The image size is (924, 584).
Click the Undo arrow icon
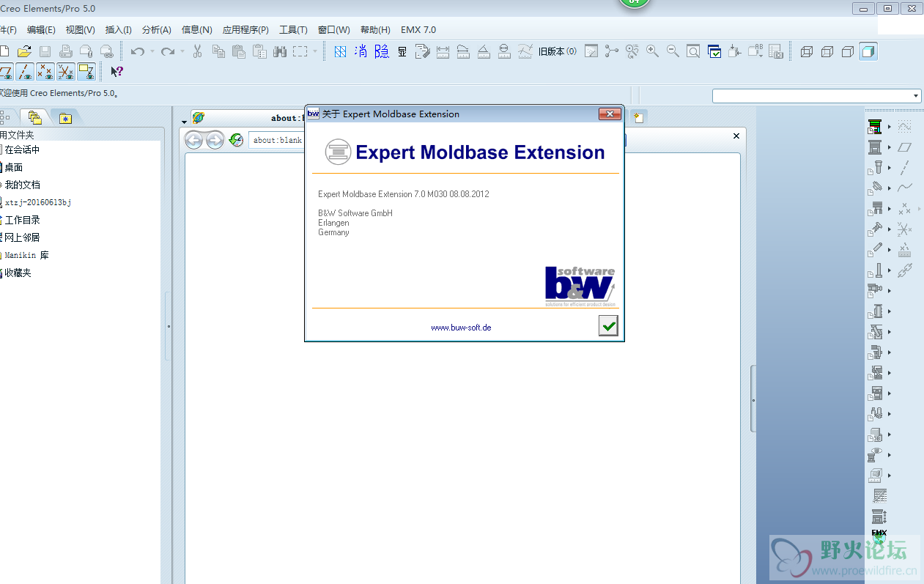[x=138, y=51]
